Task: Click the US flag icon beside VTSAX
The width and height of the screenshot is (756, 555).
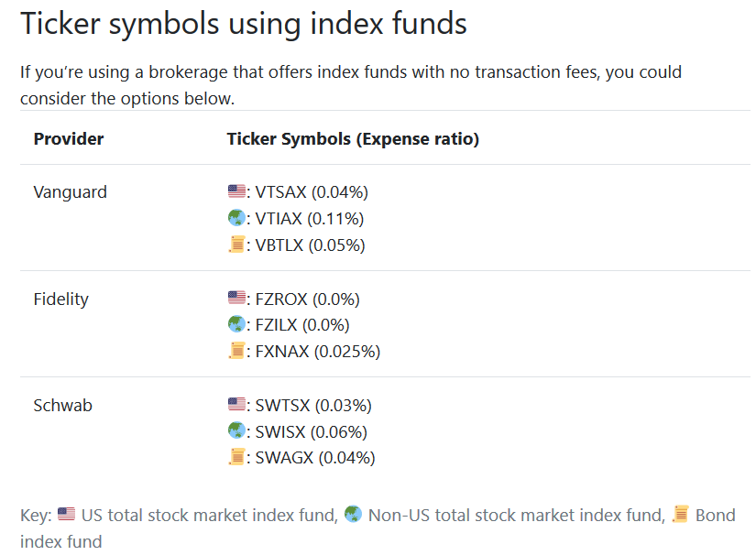Action: pyautogui.click(x=236, y=192)
